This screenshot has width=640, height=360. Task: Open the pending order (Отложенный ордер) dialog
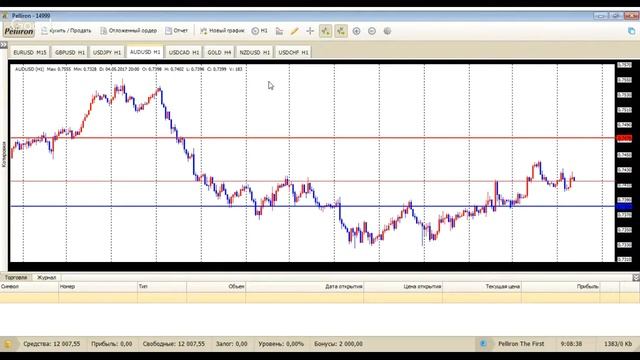[129, 31]
